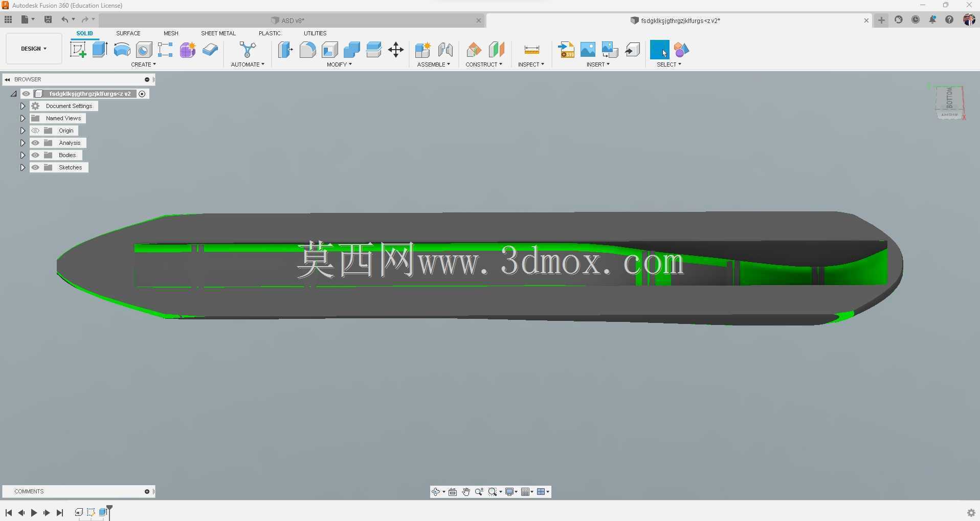This screenshot has width=980, height=521.
Task: Select the Shell tool icon
Action: coord(330,50)
